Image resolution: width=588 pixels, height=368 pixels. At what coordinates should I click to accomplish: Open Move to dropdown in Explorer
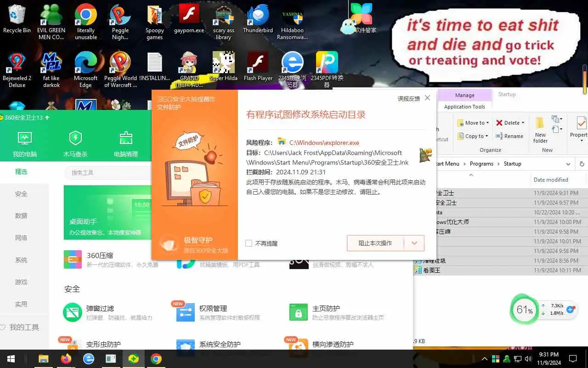tap(473, 123)
